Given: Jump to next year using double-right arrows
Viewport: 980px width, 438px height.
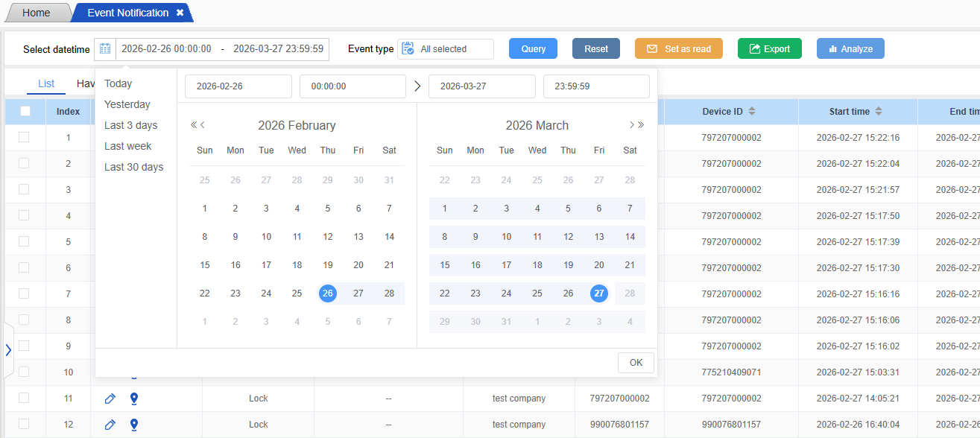Looking at the screenshot, I should 641,125.
